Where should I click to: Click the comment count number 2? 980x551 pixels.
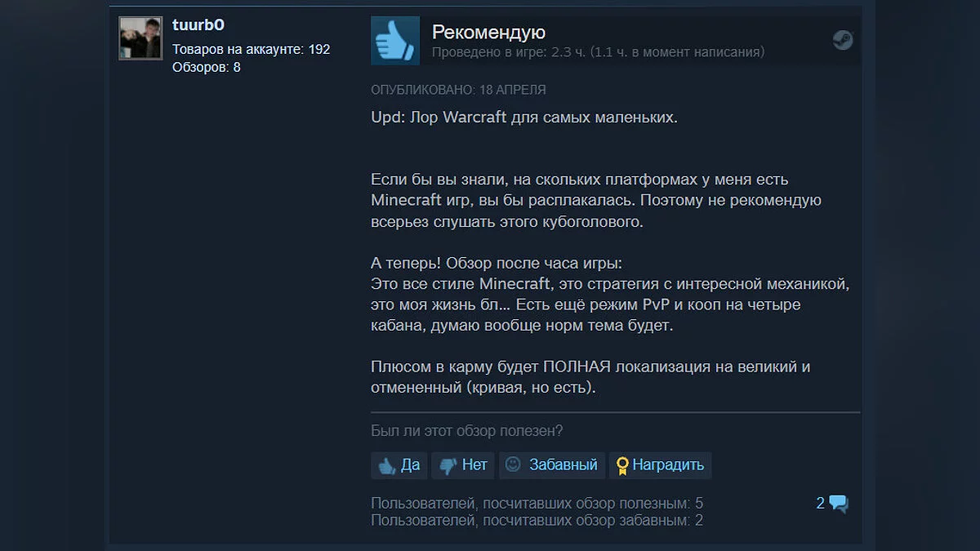click(x=821, y=504)
